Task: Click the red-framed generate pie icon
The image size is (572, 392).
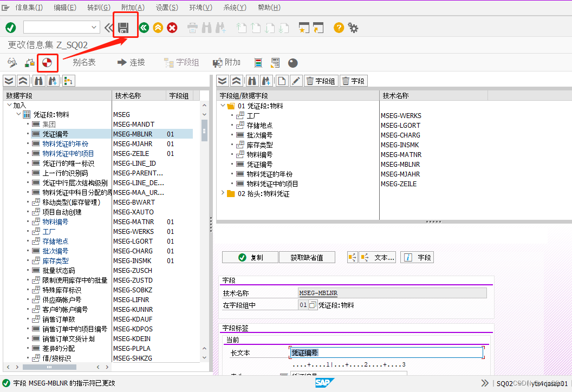Action: click(47, 62)
